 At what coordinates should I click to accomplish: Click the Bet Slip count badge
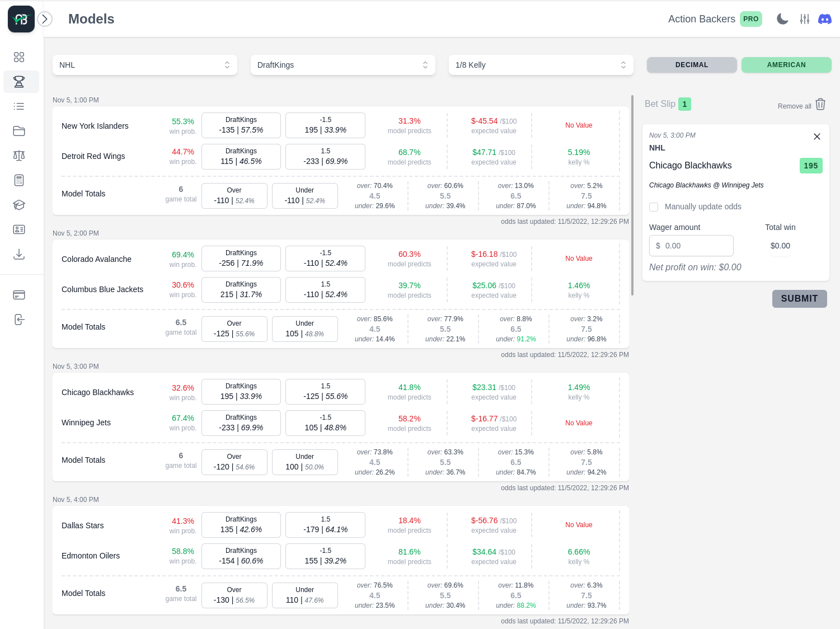684,104
